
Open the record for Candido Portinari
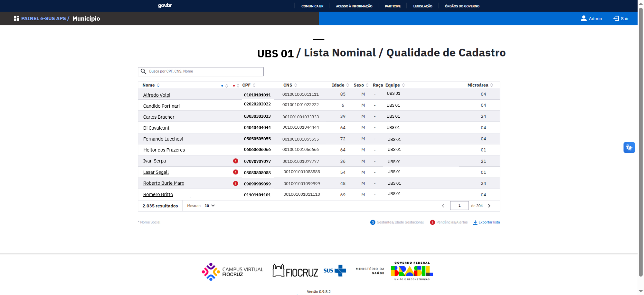tap(161, 106)
